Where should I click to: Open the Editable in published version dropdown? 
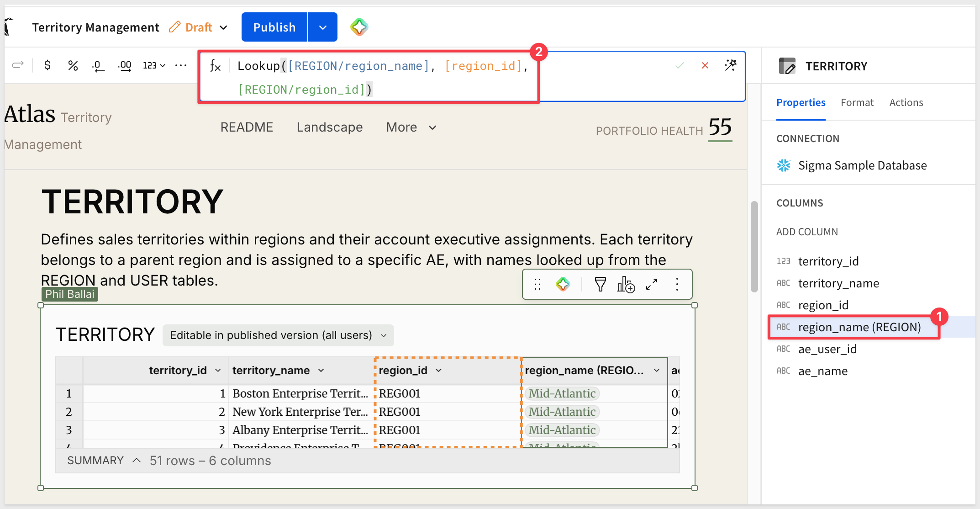coord(278,335)
